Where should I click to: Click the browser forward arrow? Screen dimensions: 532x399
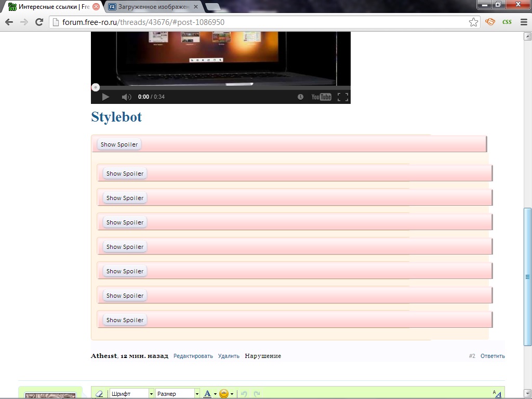click(24, 22)
